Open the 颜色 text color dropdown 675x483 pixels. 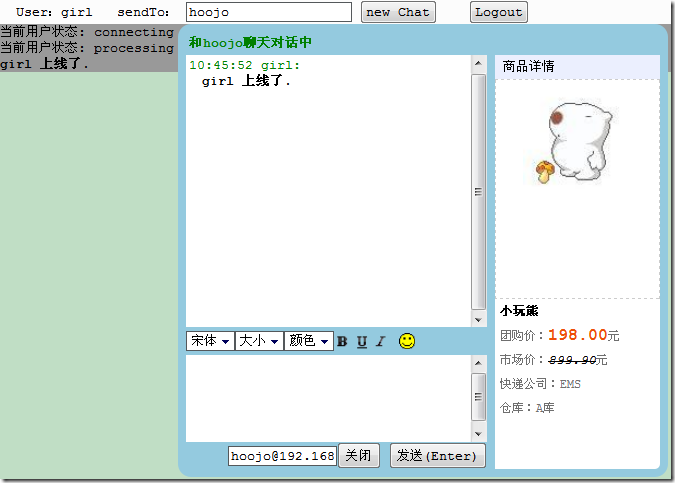309,341
